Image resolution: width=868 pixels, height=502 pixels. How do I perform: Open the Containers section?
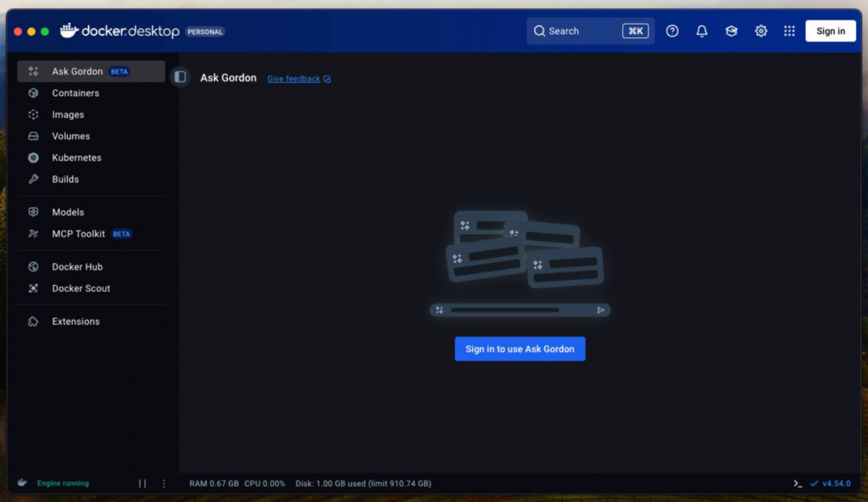75,93
